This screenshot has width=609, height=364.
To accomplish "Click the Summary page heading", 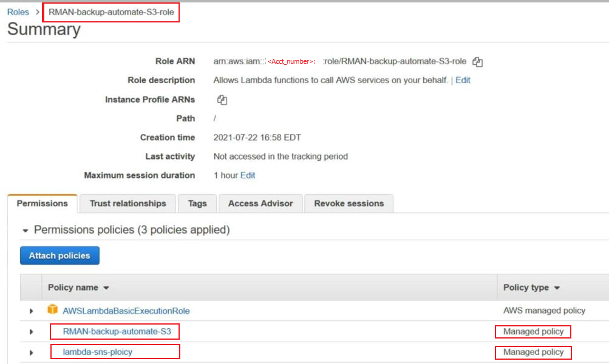I will pos(44,30).
